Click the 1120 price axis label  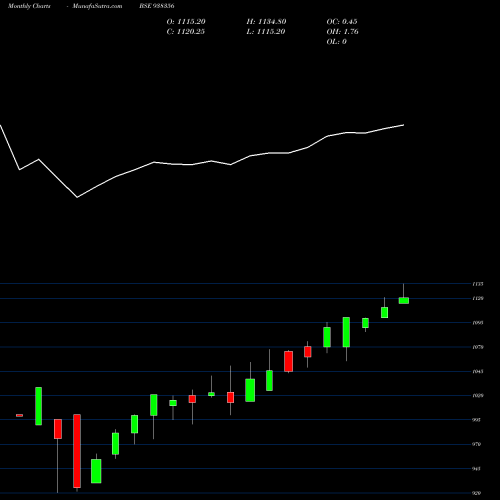478,299
